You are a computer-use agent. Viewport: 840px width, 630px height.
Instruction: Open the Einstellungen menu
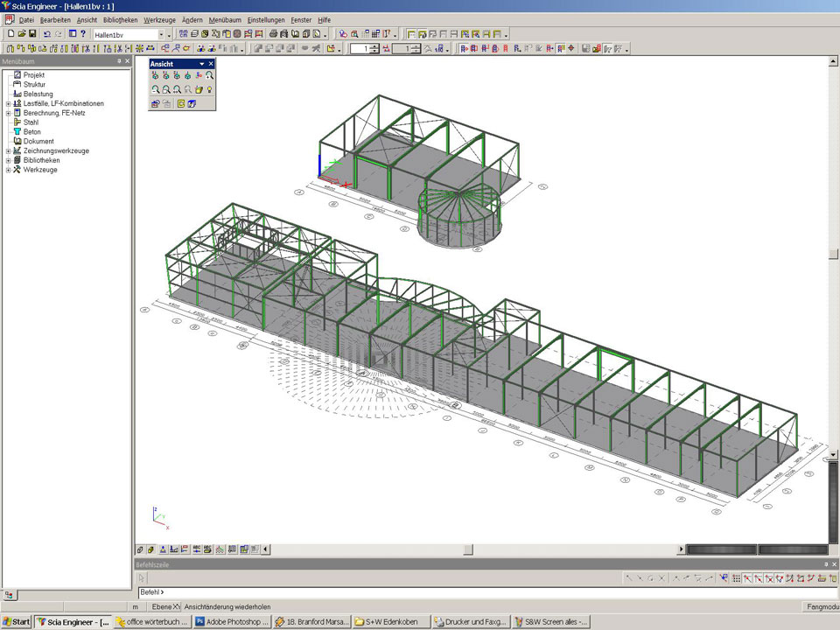[x=265, y=19]
